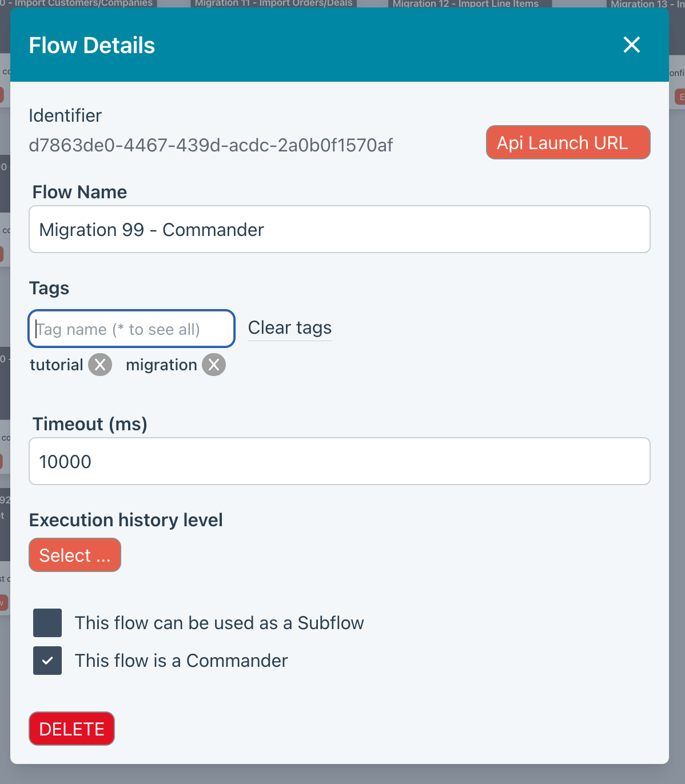
Task: Click 'This flow can be used as a Subflow' label
Action: coord(219,623)
